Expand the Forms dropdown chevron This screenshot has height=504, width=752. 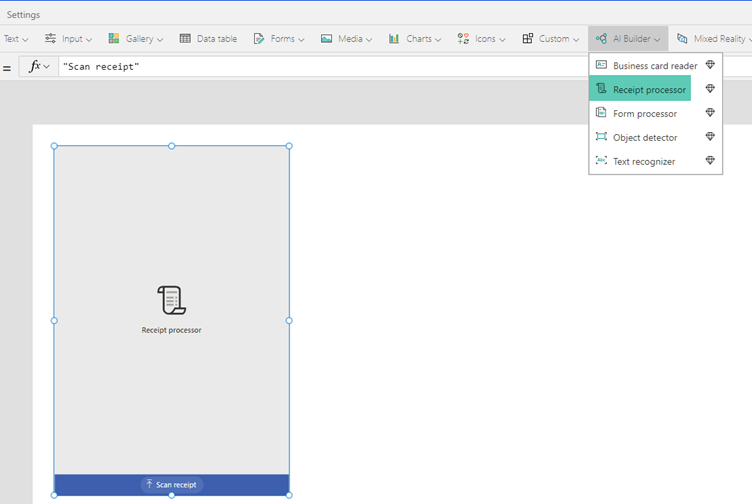pos(301,39)
